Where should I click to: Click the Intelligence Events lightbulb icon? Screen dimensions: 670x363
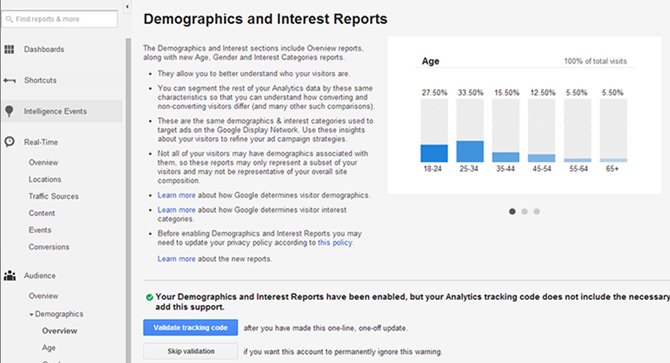9,111
